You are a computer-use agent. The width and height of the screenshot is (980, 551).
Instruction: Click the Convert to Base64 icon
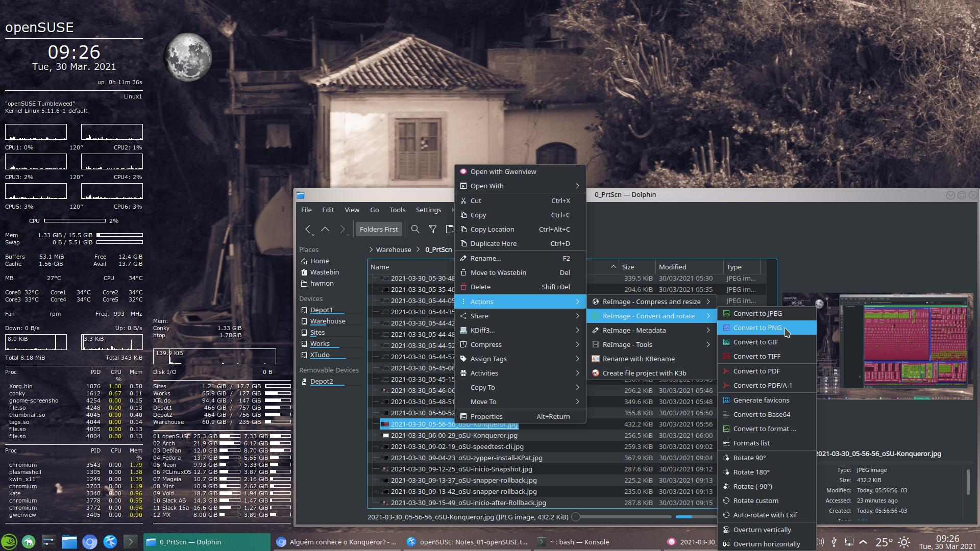pos(726,414)
